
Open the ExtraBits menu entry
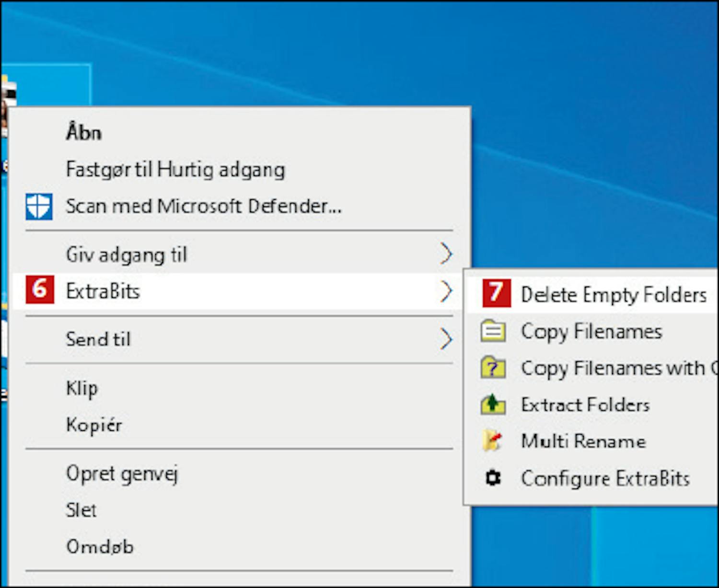(103, 291)
